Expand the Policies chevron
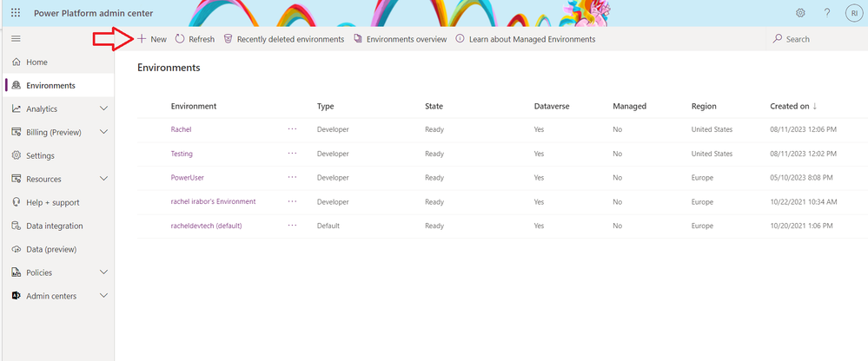This screenshot has width=868, height=361. pos(103,272)
